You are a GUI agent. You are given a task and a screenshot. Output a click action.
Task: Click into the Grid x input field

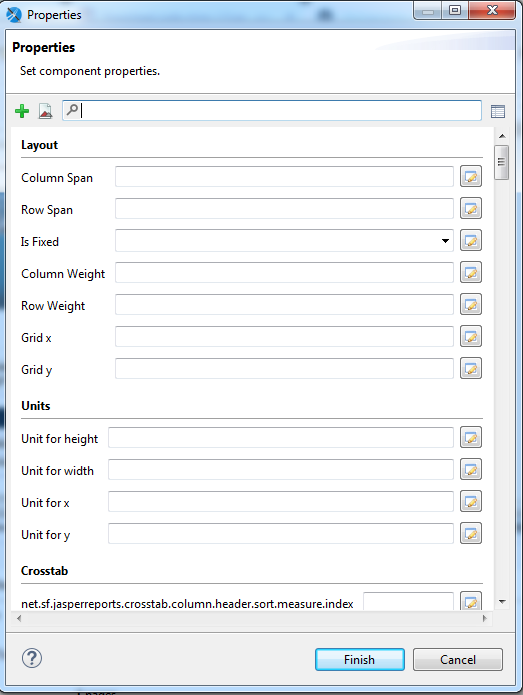coord(284,336)
